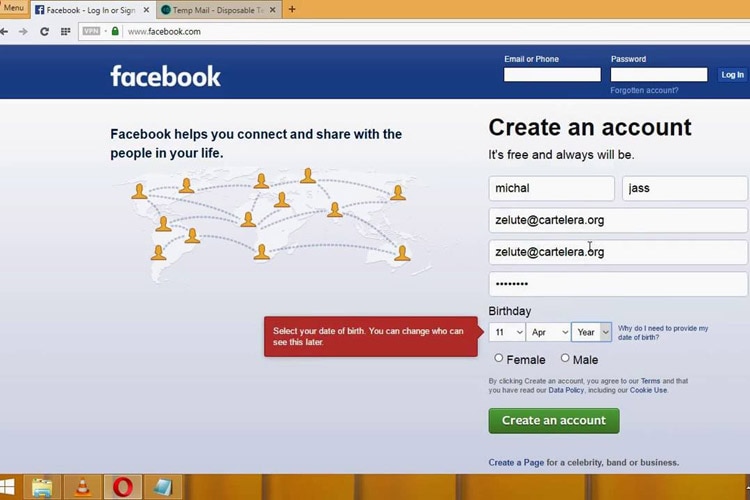Click the VPN badge in address bar
The image size is (750, 500).
point(91,31)
